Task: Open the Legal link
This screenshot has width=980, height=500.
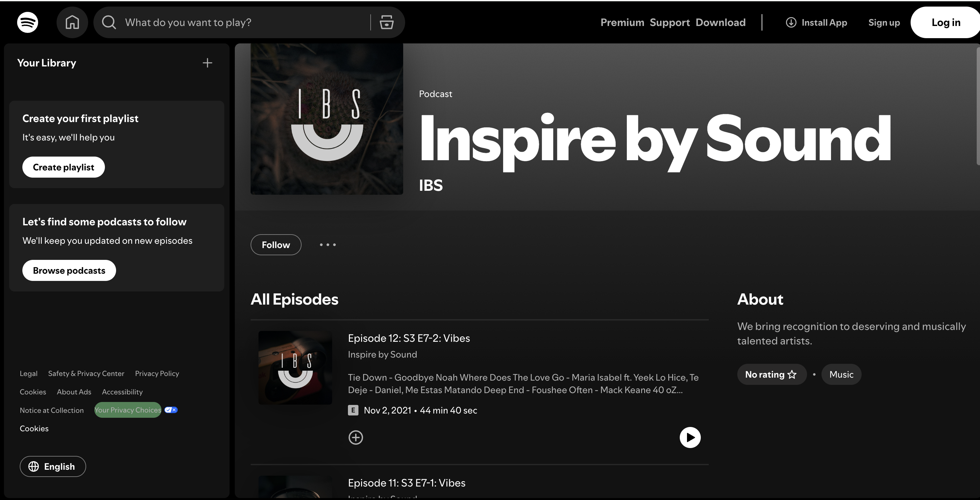Action: [x=29, y=373]
